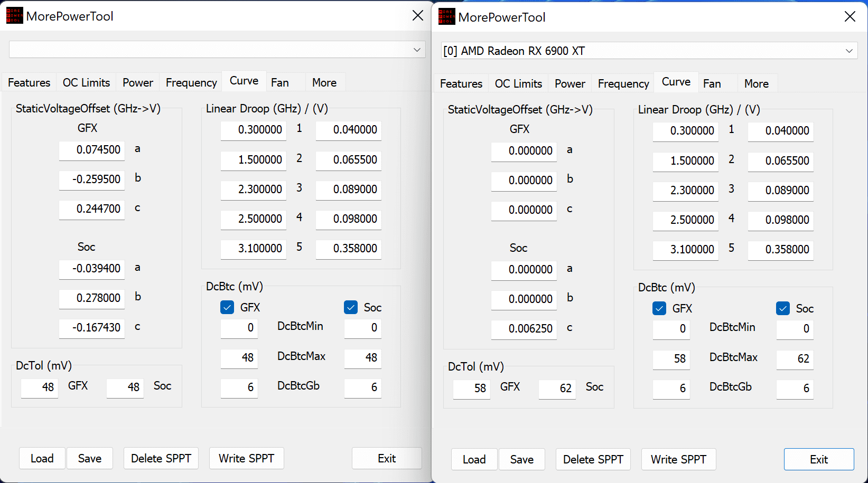Edit Linear Droop row 4 voltage 0.098000 in left window
This screenshot has width=868, height=483.
pyautogui.click(x=349, y=219)
